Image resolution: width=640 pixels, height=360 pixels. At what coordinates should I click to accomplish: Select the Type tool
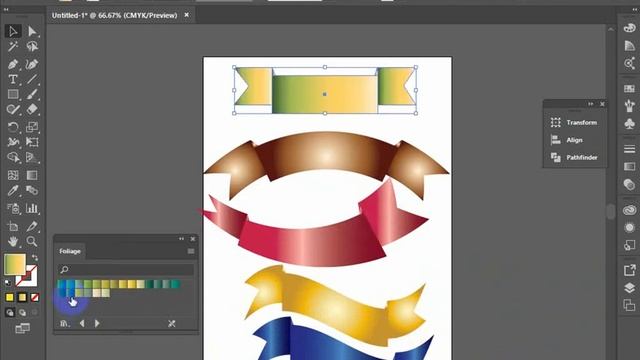pos(13,79)
